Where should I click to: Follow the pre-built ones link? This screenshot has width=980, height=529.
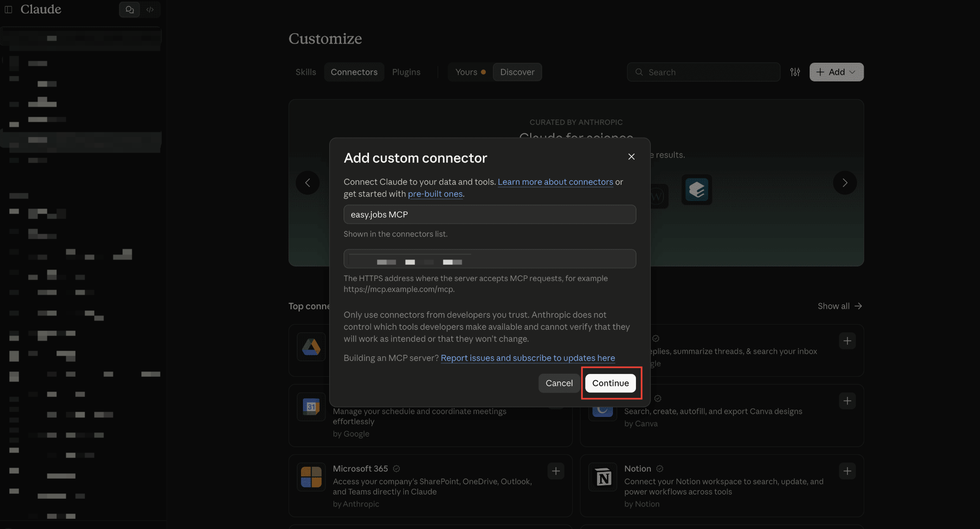[435, 194]
